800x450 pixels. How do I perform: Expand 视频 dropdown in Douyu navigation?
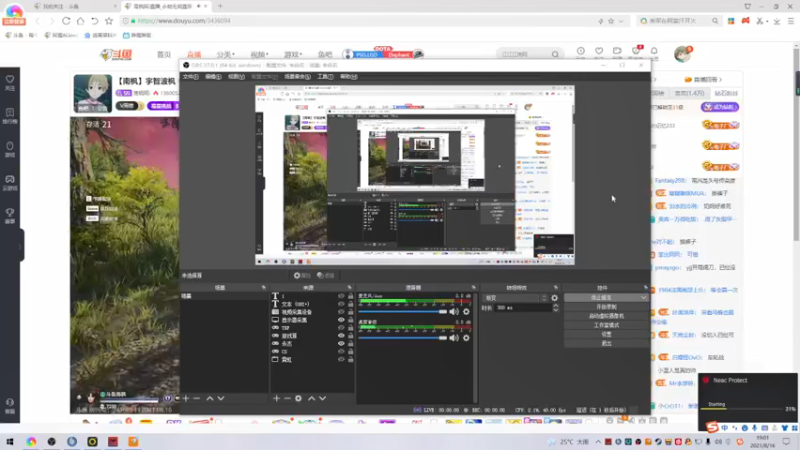point(259,55)
